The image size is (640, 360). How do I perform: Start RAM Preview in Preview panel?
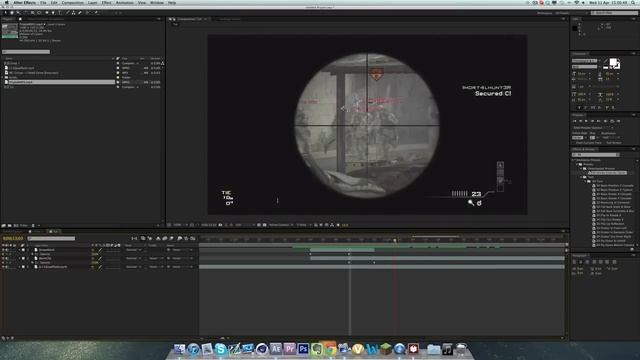click(618, 121)
